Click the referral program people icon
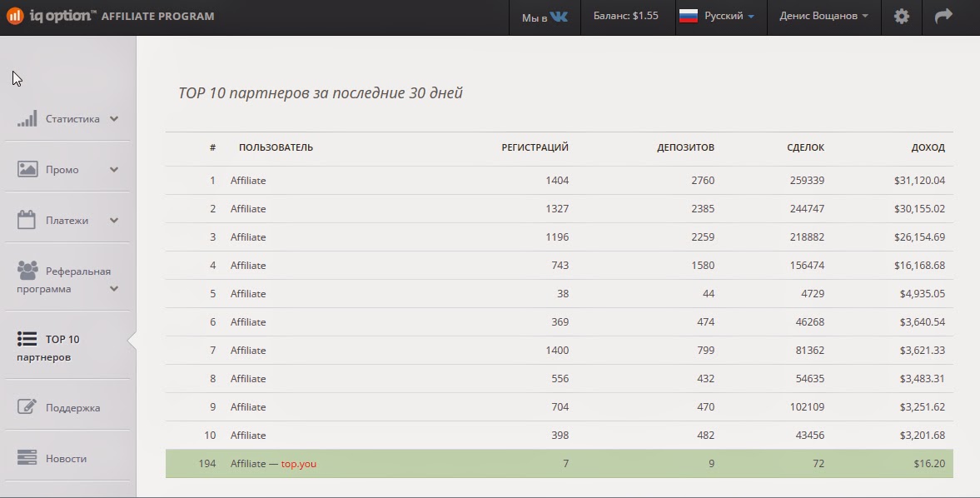 tap(27, 271)
